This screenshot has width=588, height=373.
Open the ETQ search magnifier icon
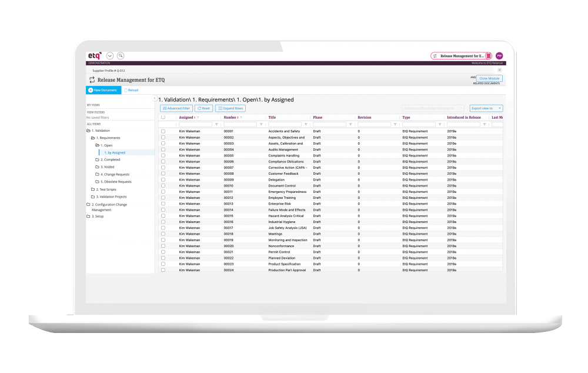(x=121, y=55)
